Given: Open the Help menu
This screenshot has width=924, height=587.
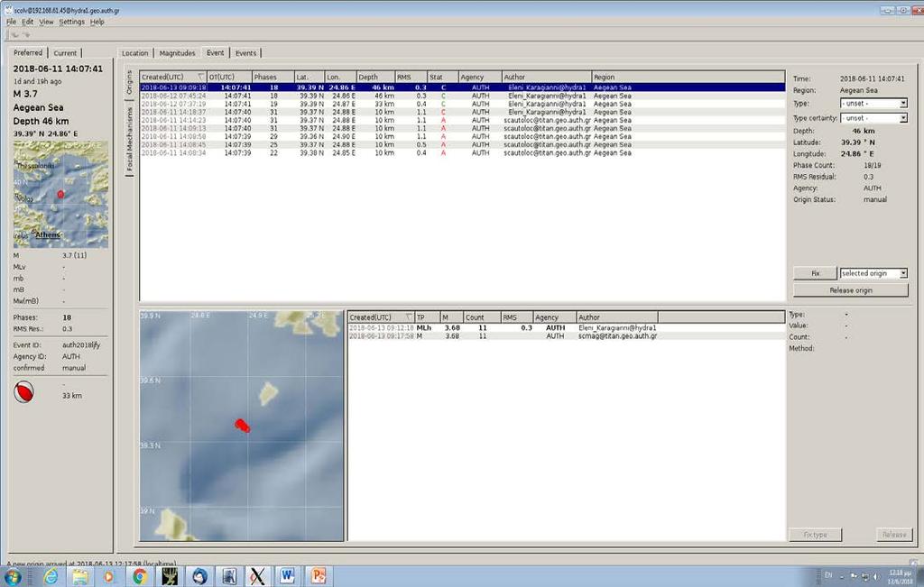Looking at the screenshot, I should (97, 22).
